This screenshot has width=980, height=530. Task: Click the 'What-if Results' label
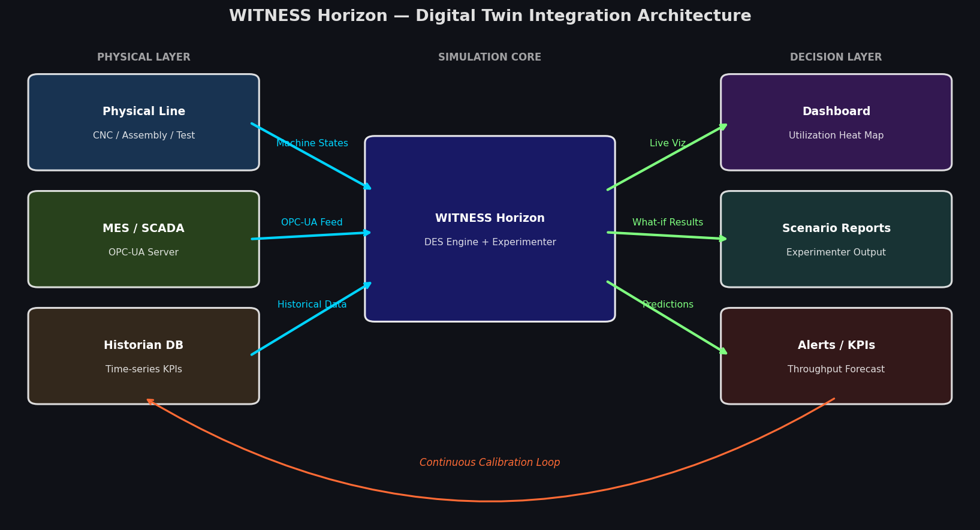point(668,222)
